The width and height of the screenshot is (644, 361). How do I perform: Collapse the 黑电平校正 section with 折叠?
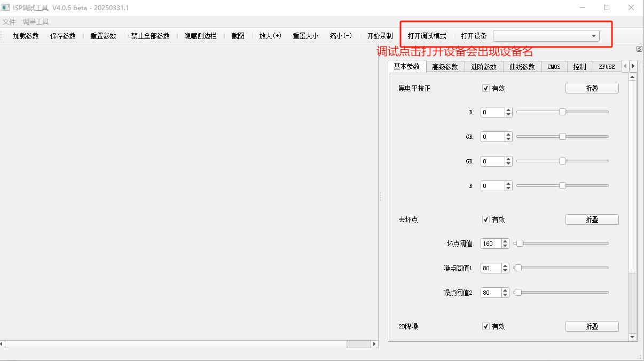[592, 89]
